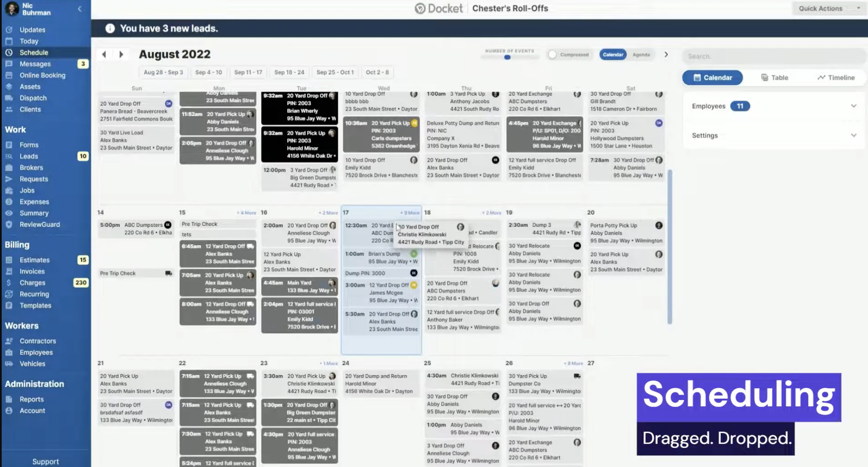Click the Vehicles icon in sidebar
Image resolution: width=868 pixels, height=467 pixels.
pyautogui.click(x=9, y=364)
